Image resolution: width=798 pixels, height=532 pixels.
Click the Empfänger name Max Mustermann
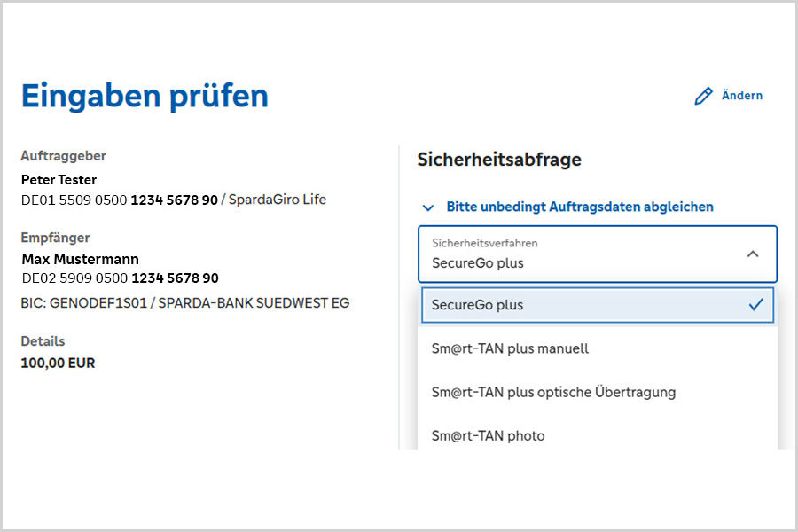point(79,258)
